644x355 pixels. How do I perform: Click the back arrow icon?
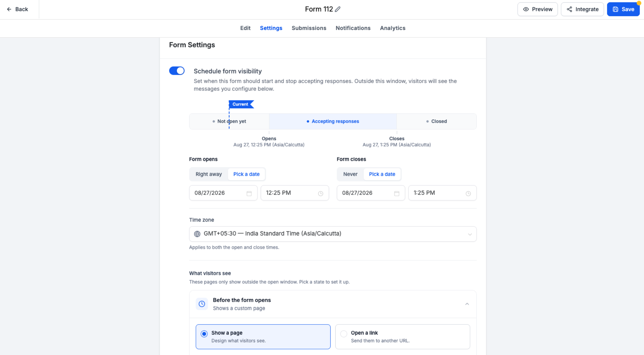9,9
